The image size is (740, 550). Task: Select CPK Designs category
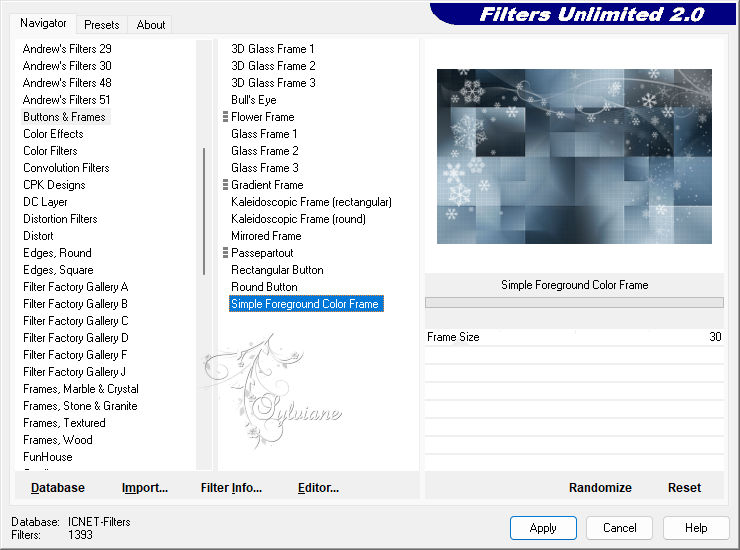pyautogui.click(x=54, y=185)
